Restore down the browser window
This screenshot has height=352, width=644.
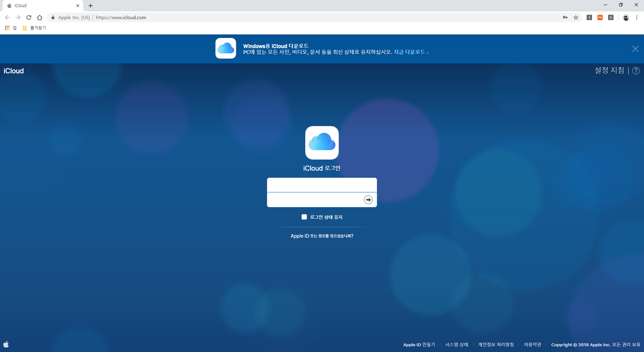pos(620,5)
